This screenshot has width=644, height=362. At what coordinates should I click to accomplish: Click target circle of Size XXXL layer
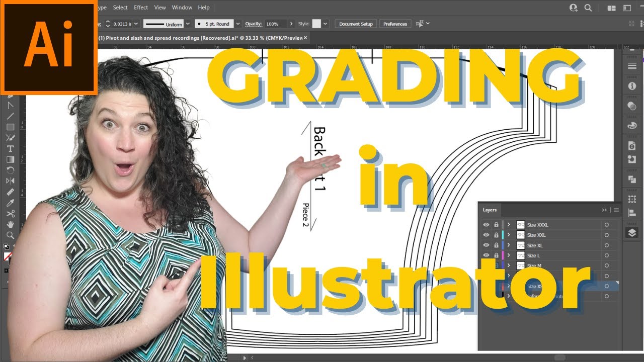pyautogui.click(x=607, y=225)
